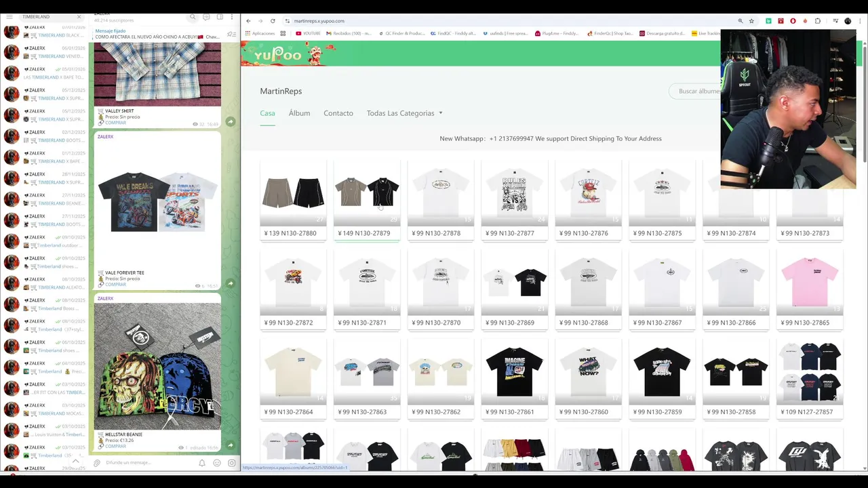Open the red square extension icon
The height and width of the screenshot is (488, 868).
[781, 21]
